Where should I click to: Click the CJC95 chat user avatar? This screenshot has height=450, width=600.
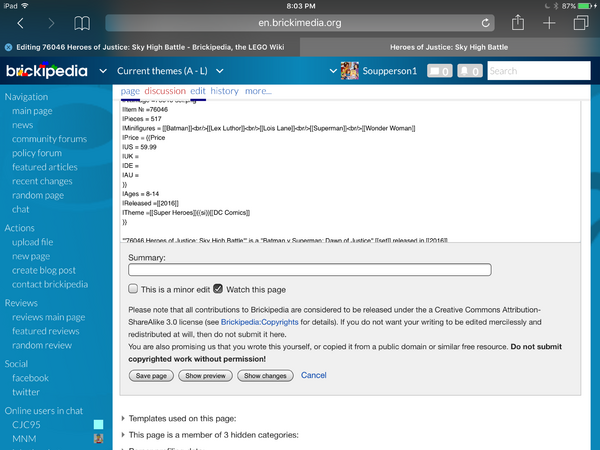coord(98,424)
